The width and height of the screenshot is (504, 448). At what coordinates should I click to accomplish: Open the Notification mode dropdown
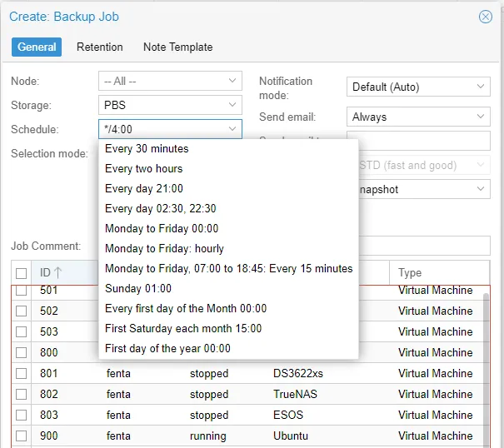pyautogui.click(x=418, y=87)
